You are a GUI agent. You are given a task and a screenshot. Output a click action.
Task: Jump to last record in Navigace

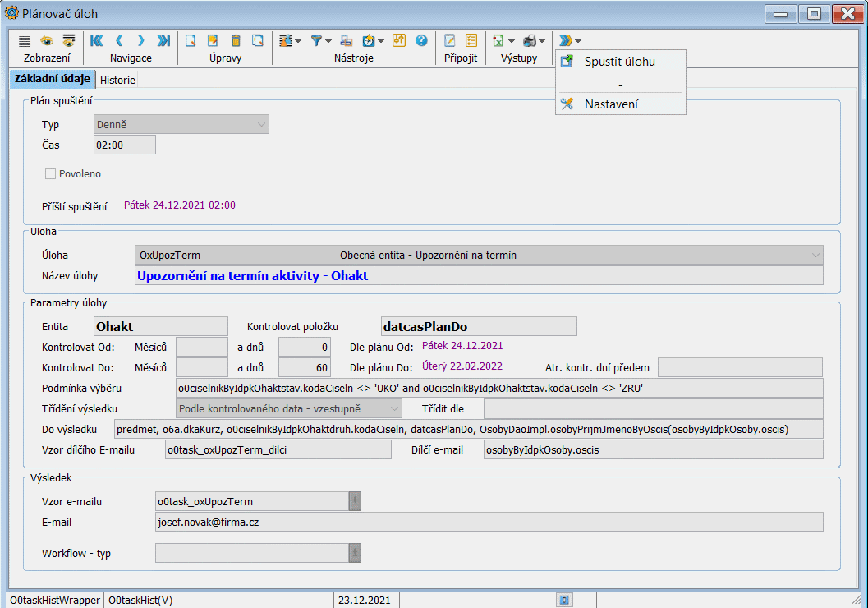[163, 40]
